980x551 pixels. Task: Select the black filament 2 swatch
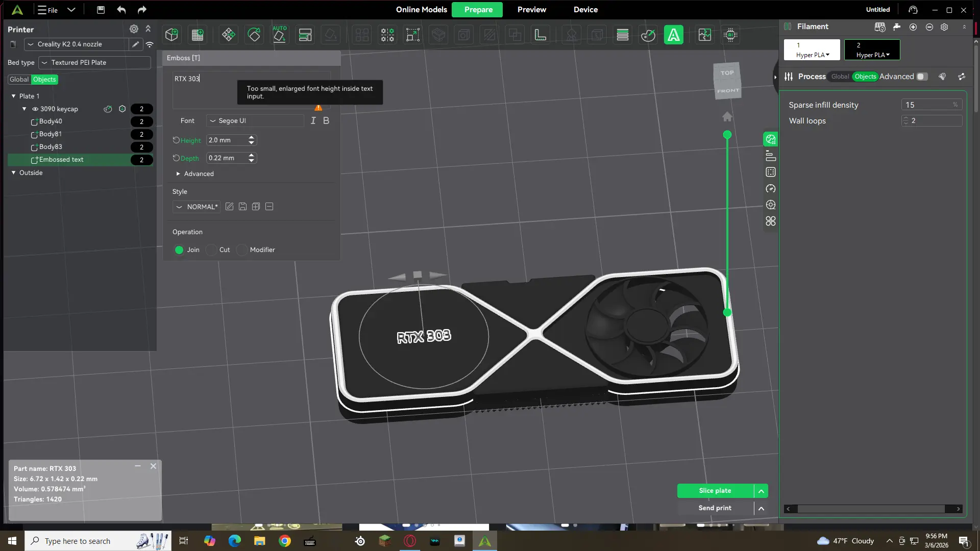[x=872, y=49]
